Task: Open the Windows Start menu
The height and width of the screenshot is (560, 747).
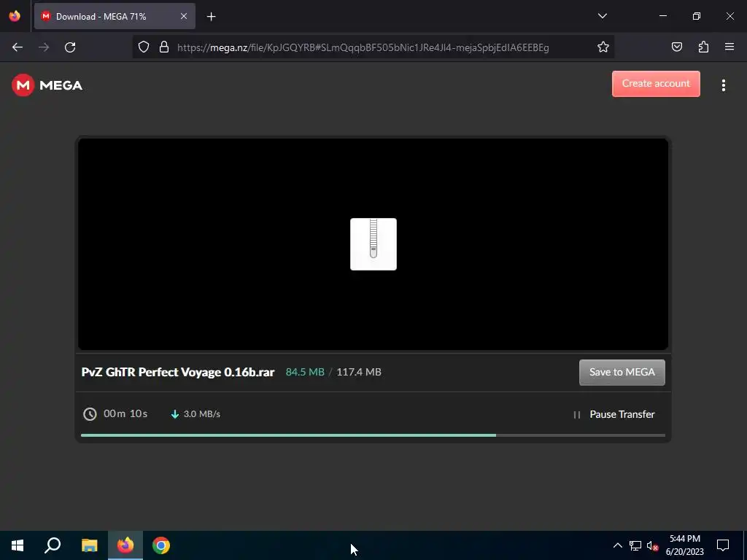Action: (18, 545)
